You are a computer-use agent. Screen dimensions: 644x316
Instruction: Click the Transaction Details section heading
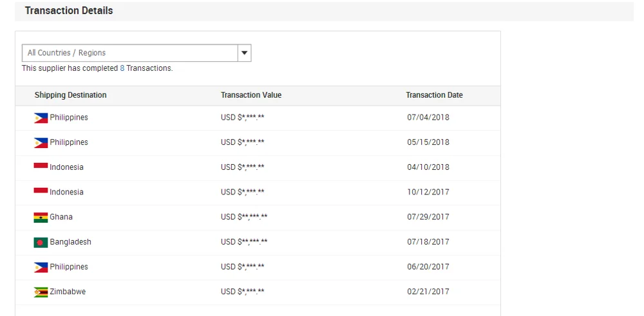tap(69, 11)
